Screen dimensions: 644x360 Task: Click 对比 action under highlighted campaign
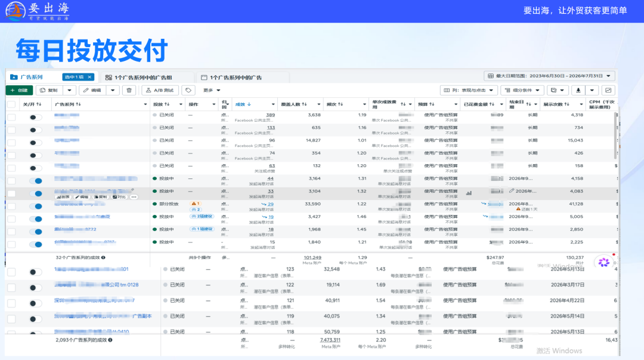(x=119, y=197)
